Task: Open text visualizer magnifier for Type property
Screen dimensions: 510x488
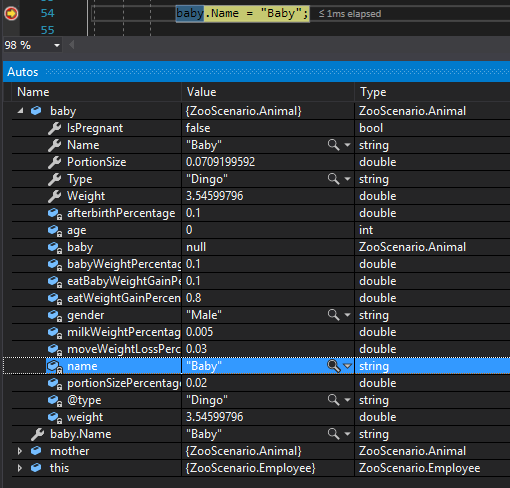Action: pyautogui.click(x=334, y=179)
